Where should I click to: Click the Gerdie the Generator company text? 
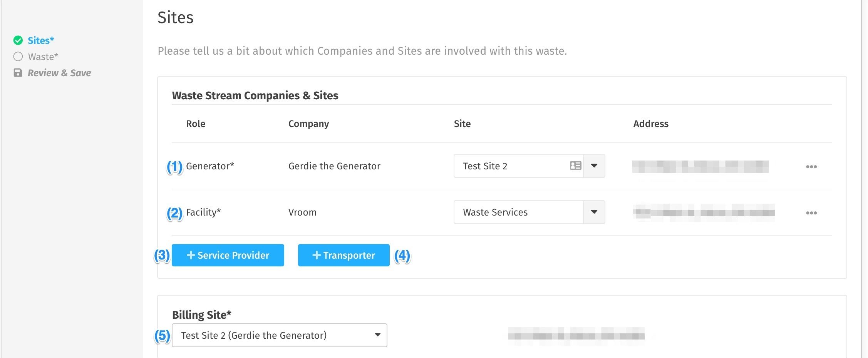pyautogui.click(x=334, y=166)
